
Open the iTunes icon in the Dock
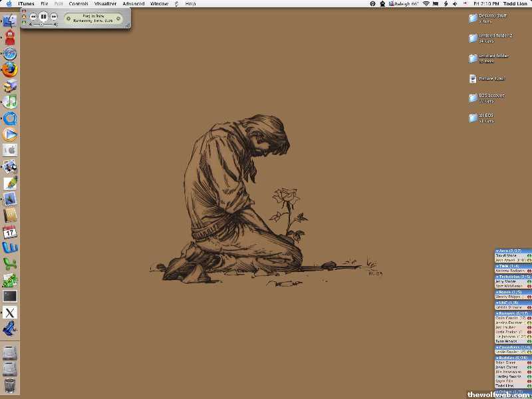point(9,102)
